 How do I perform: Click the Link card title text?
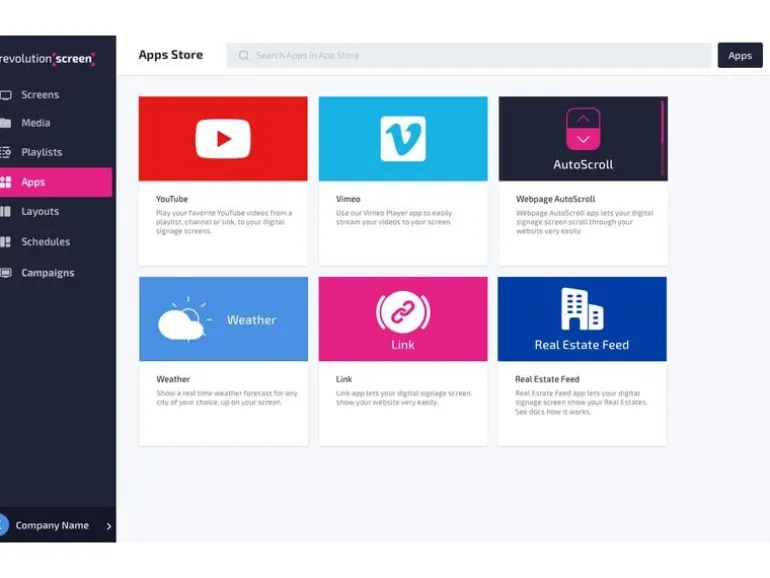pyautogui.click(x=344, y=379)
